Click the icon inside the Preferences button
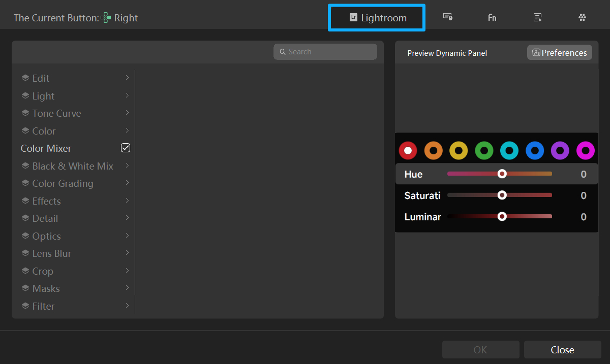 click(x=536, y=52)
